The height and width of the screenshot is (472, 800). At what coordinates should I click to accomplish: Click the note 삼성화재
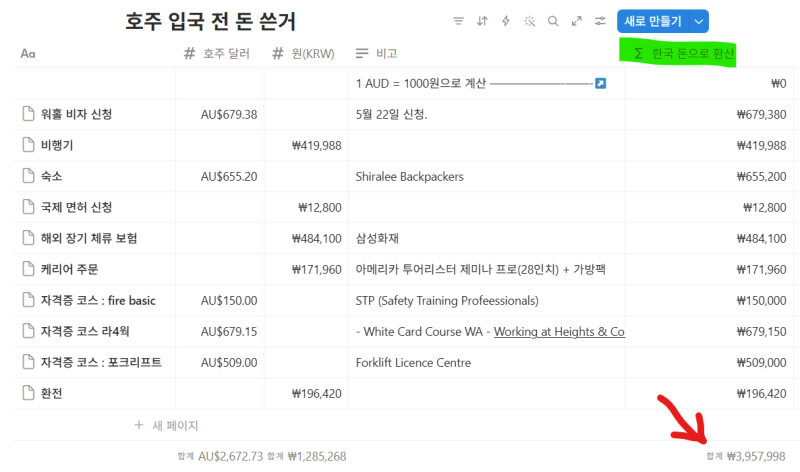[x=377, y=238]
